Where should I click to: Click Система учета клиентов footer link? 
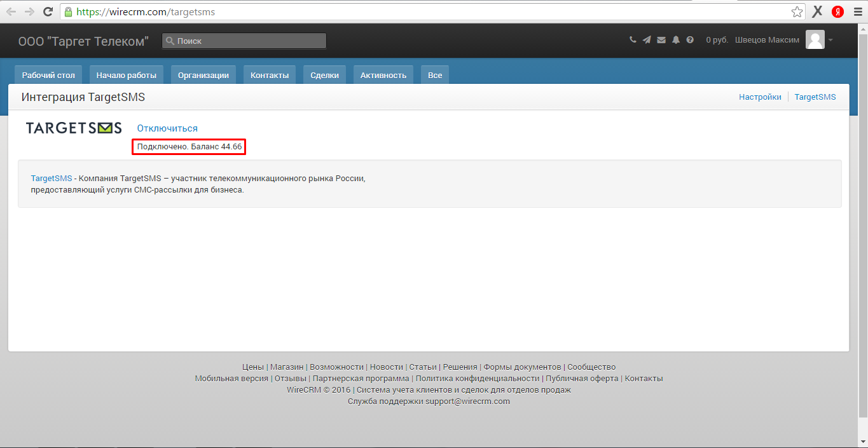pos(464,390)
